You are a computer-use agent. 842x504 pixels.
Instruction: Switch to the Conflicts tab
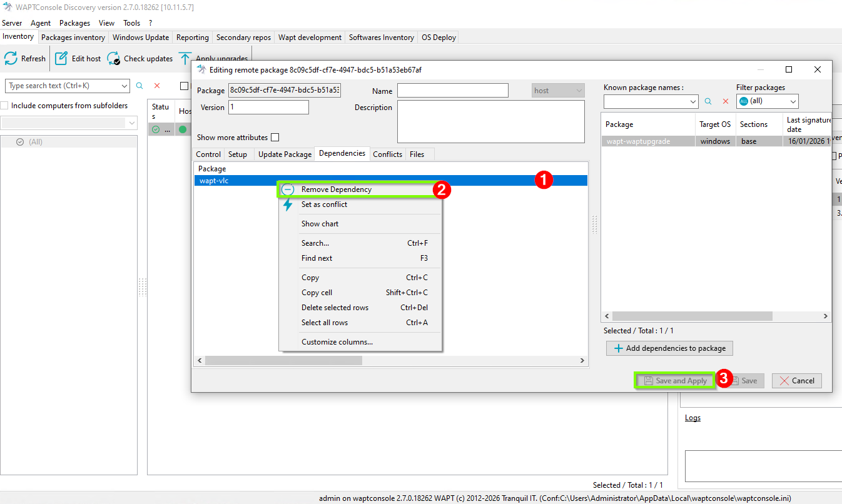point(387,154)
